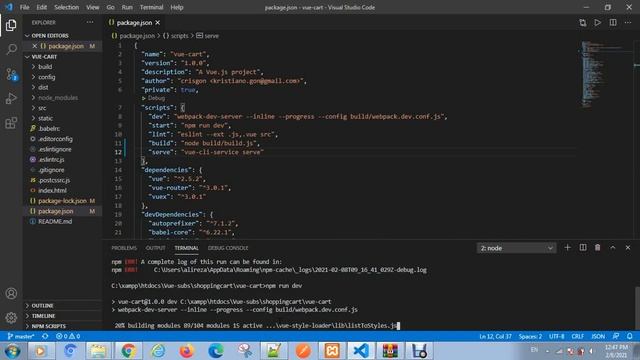Open the Edit menu
640x360 pixels.
[42, 7]
